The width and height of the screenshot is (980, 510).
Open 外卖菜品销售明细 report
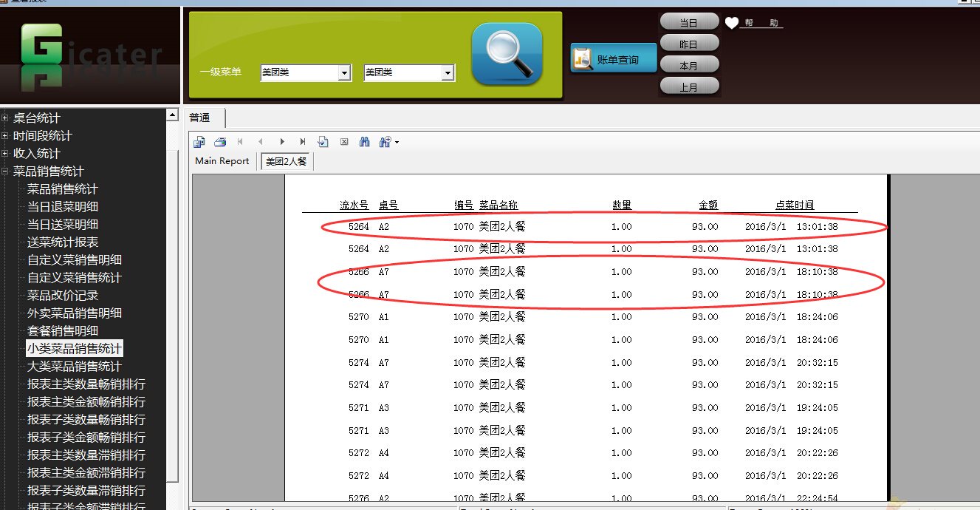click(x=75, y=313)
